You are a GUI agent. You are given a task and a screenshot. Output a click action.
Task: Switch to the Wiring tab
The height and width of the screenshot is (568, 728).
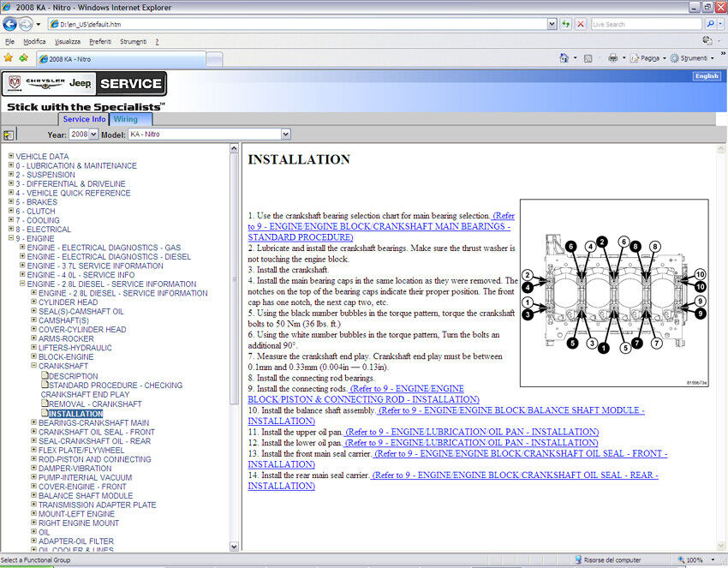coord(127,119)
